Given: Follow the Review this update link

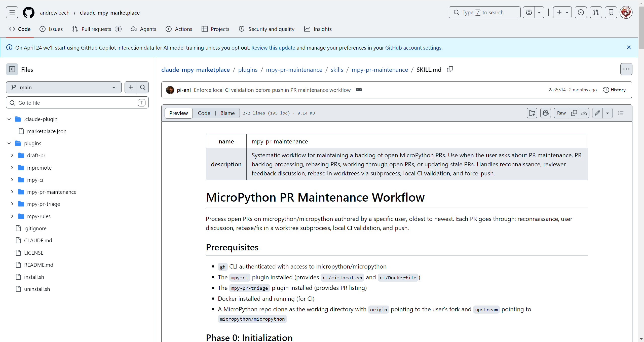Looking at the screenshot, I should click(x=273, y=48).
